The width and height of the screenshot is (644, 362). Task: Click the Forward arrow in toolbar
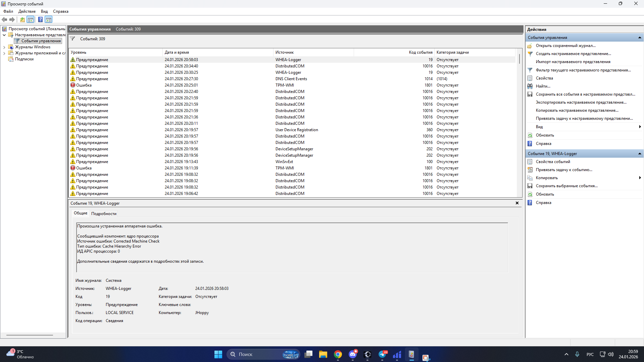tap(12, 19)
